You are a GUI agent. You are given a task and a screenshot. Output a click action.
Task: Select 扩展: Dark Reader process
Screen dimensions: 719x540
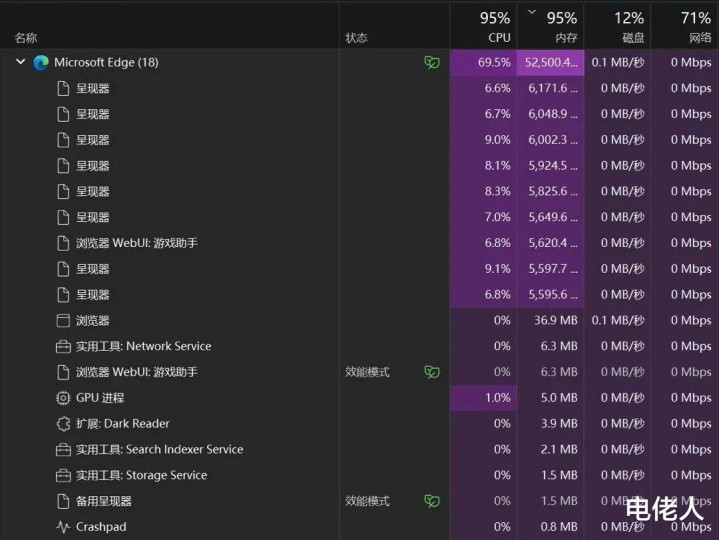click(x=122, y=424)
